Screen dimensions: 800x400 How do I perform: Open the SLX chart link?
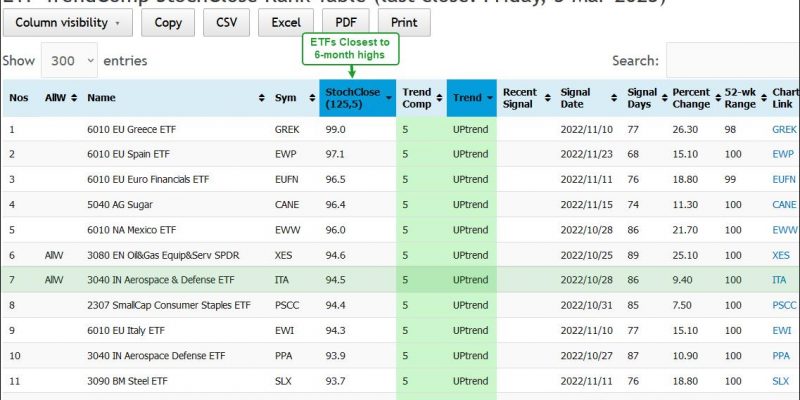pos(781,381)
